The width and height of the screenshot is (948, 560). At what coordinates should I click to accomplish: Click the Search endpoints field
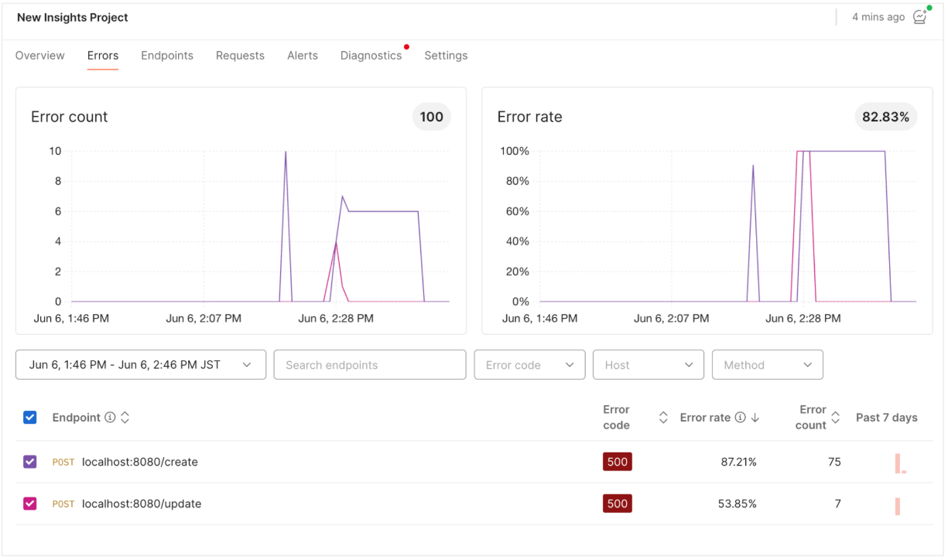pyautogui.click(x=370, y=365)
